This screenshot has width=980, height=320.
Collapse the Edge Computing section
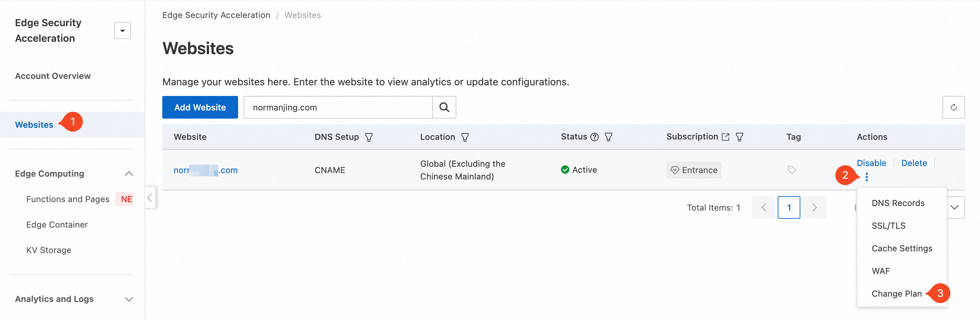(x=129, y=174)
